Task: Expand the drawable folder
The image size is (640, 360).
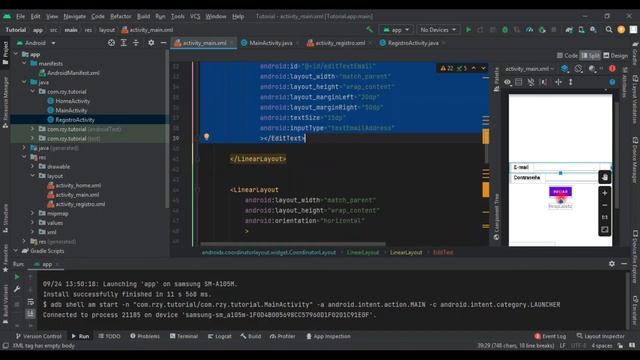Action: 32,167
